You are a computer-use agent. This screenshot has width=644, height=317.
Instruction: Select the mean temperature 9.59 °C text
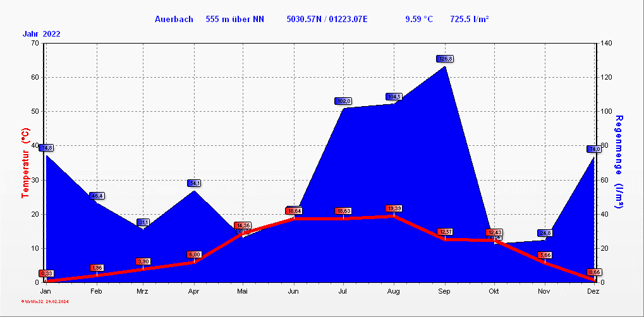(419, 19)
